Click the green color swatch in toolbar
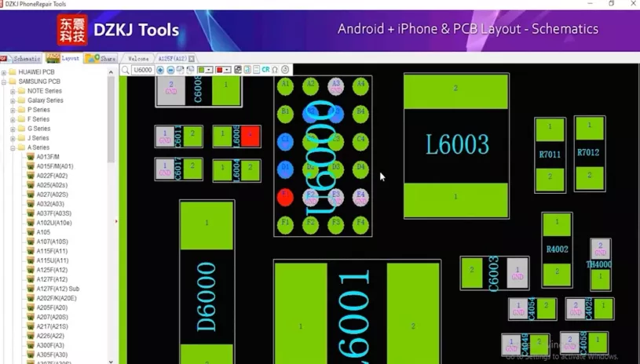Image resolution: width=640 pixels, height=364 pixels. tap(201, 70)
